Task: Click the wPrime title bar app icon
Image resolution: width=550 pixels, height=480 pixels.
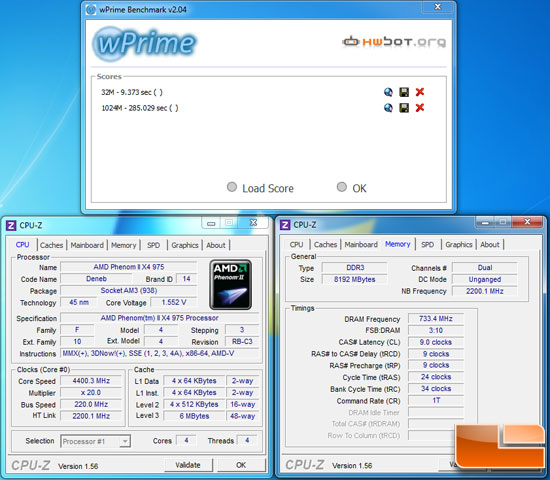Action: coord(90,10)
